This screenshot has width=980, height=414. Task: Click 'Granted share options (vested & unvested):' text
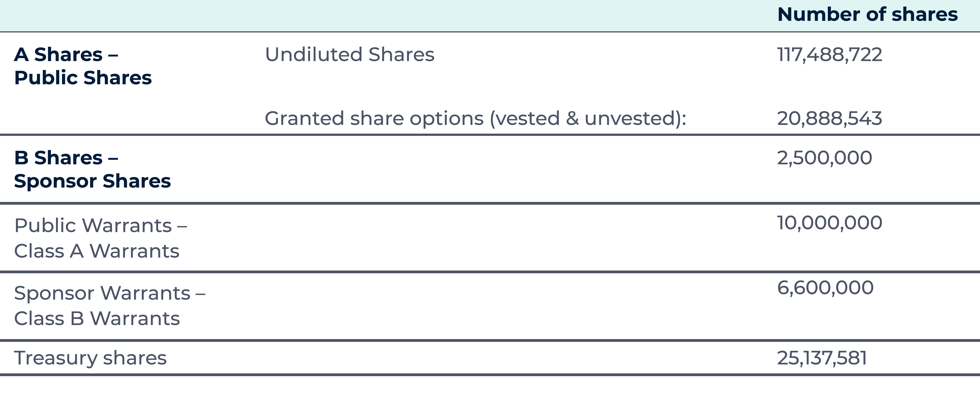475,118
